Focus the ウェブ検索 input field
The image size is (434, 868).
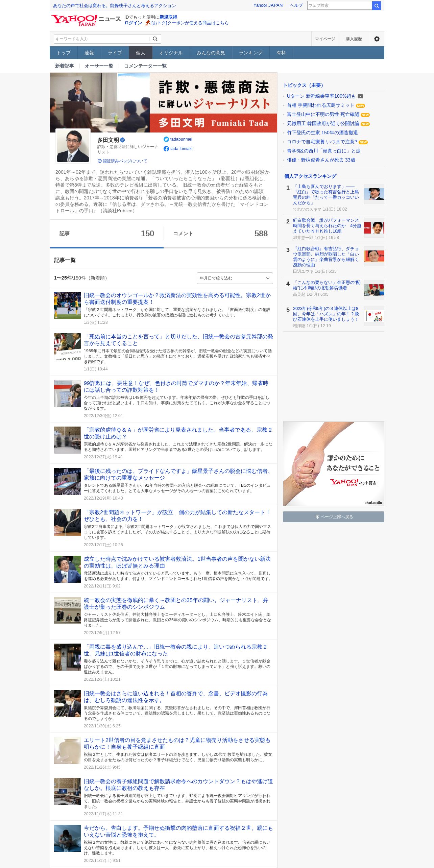coord(340,5)
